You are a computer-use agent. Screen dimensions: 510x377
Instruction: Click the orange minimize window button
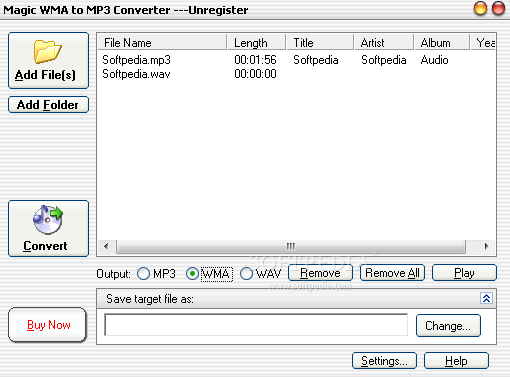[480, 8]
